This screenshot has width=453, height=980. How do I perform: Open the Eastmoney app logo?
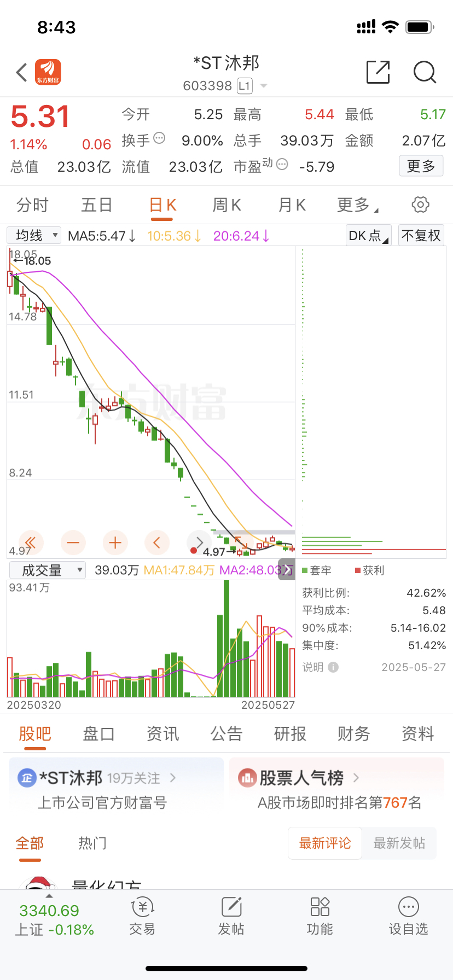48,72
